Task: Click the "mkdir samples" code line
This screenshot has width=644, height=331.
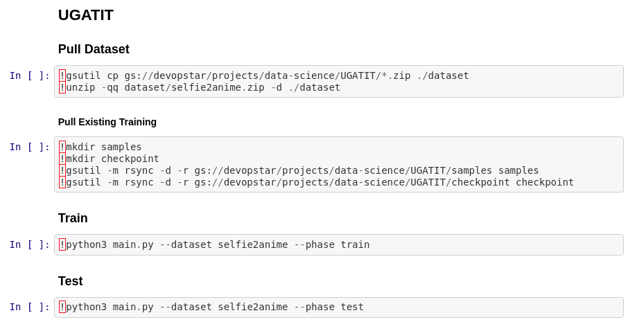Action: click(x=104, y=147)
